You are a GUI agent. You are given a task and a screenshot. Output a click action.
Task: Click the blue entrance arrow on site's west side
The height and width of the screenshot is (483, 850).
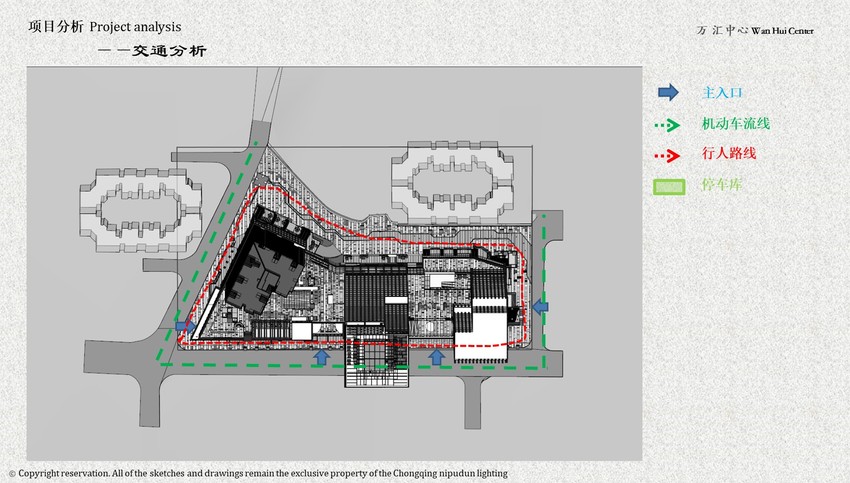pos(185,326)
